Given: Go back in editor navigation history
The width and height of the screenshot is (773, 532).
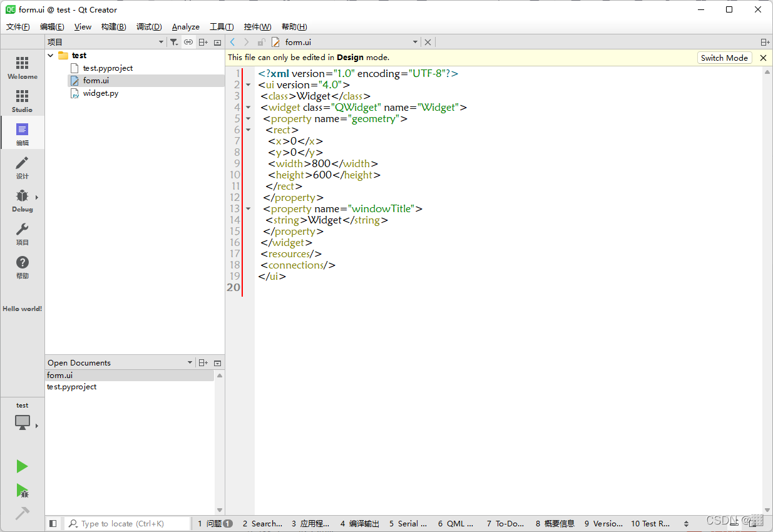Looking at the screenshot, I should (x=233, y=42).
